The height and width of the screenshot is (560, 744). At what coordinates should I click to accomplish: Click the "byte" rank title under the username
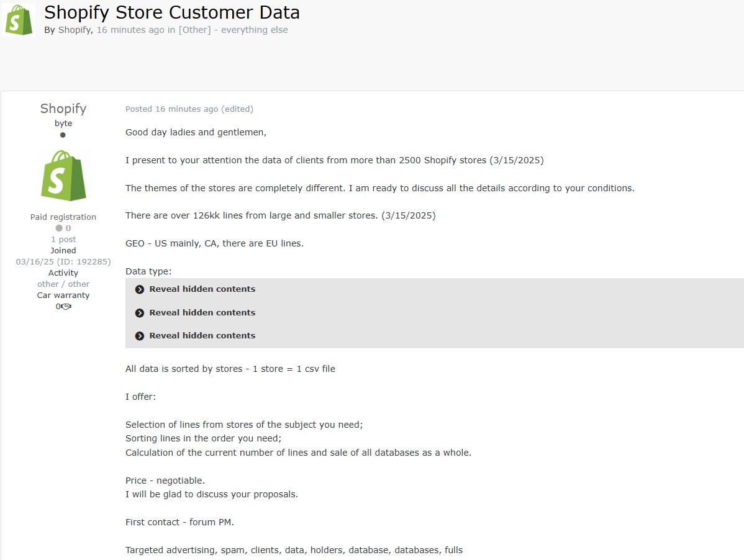[63, 124]
